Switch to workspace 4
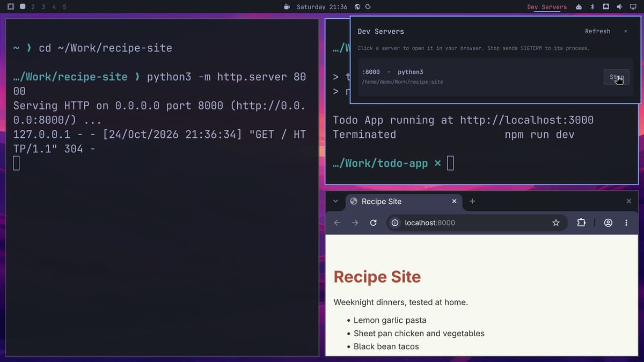 coord(54,7)
